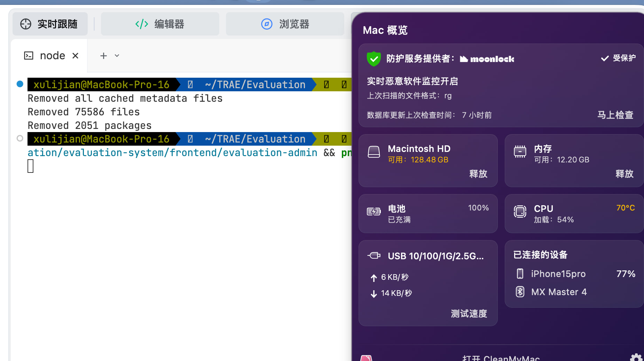Click the MX Master 4 Bluetooth icon
This screenshot has width=644, height=361.
pos(520,292)
